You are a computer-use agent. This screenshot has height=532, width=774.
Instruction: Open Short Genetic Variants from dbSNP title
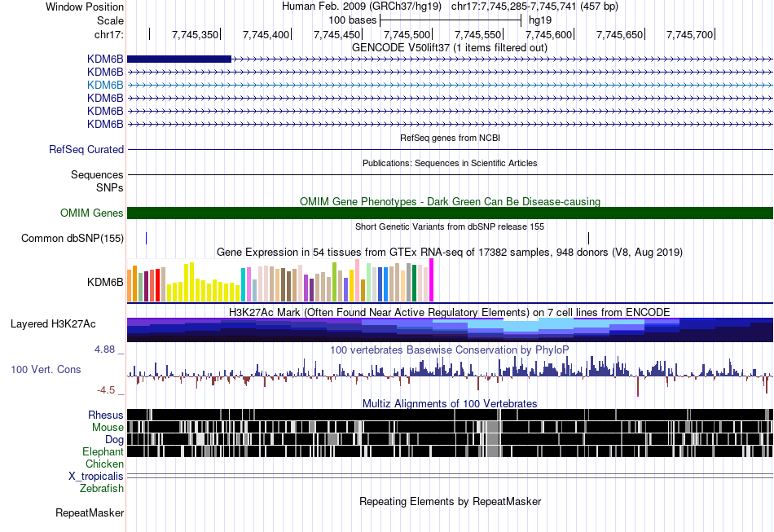tap(450, 226)
